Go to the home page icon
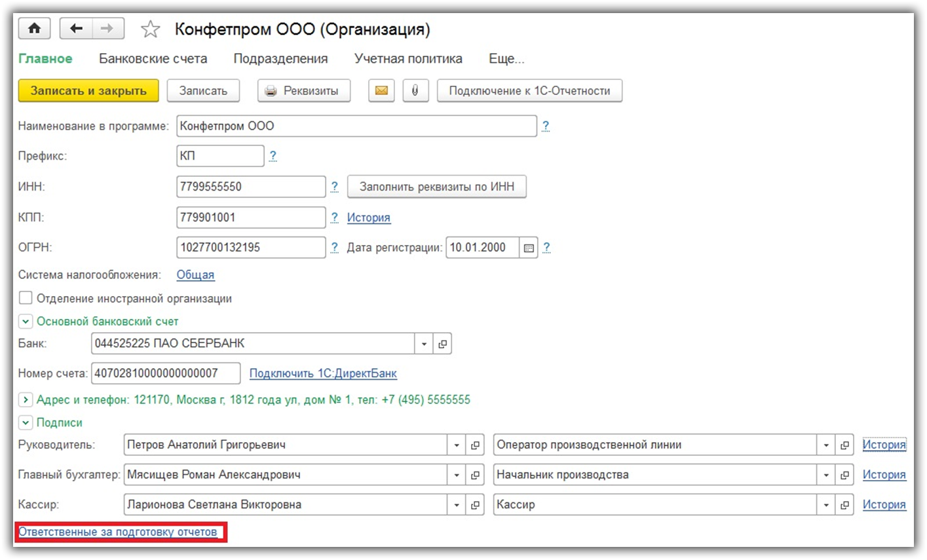Viewport: 927px width, 560px height. click(34, 28)
